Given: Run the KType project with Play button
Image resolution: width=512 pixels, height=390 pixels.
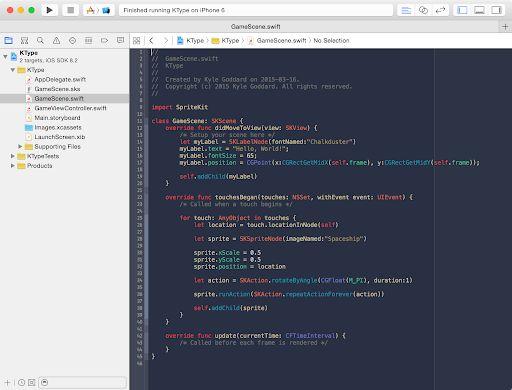Looking at the screenshot, I should pos(49,10).
